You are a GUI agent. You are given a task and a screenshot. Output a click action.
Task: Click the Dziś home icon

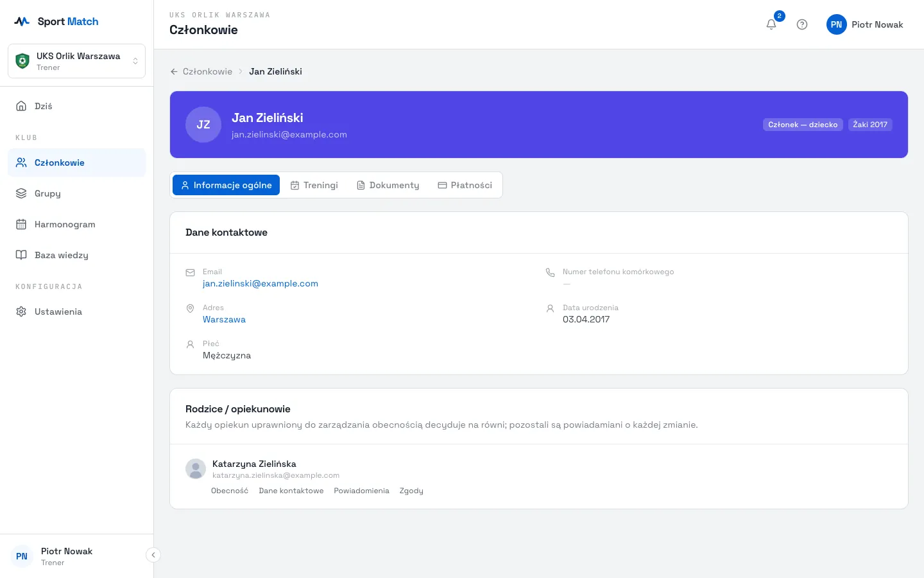(x=21, y=106)
